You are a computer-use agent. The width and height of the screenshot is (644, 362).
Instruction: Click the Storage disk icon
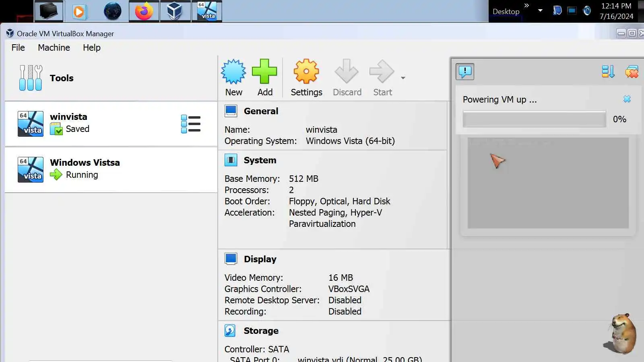click(230, 331)
